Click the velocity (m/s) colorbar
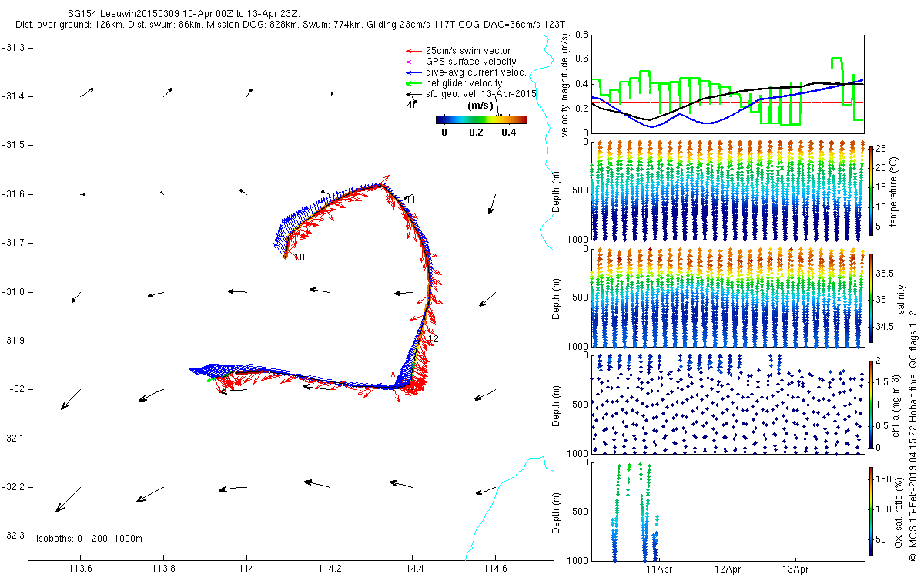Viewport: 924px width, 578px height. click(x=481, y=119)
